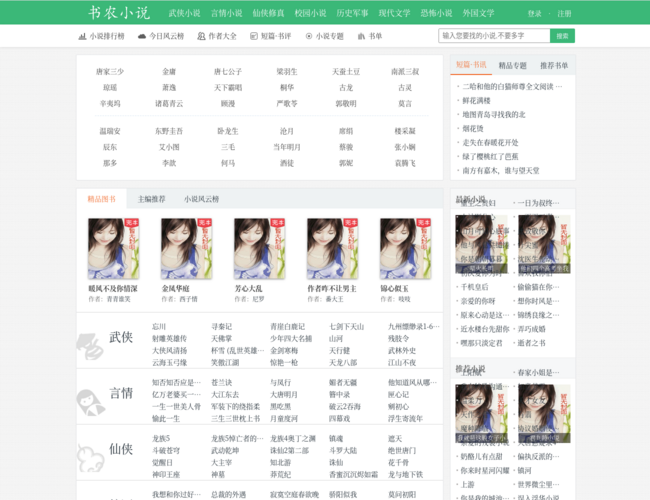This screenshot has height=500, width=650.
Task: Open 书单 booklist icon link
Action: tap(361, 36)
